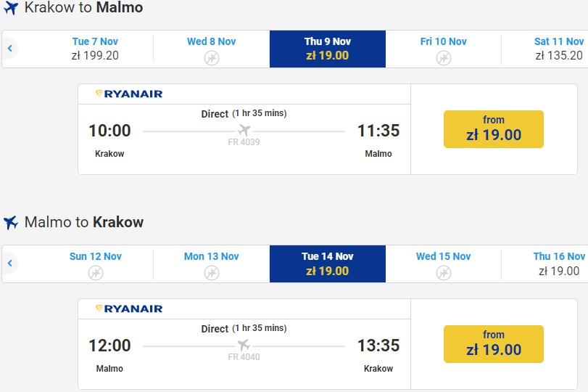Select the Thu 9 Nov outbound date
This screenshot has width=588, height=392.
point(328,49)
